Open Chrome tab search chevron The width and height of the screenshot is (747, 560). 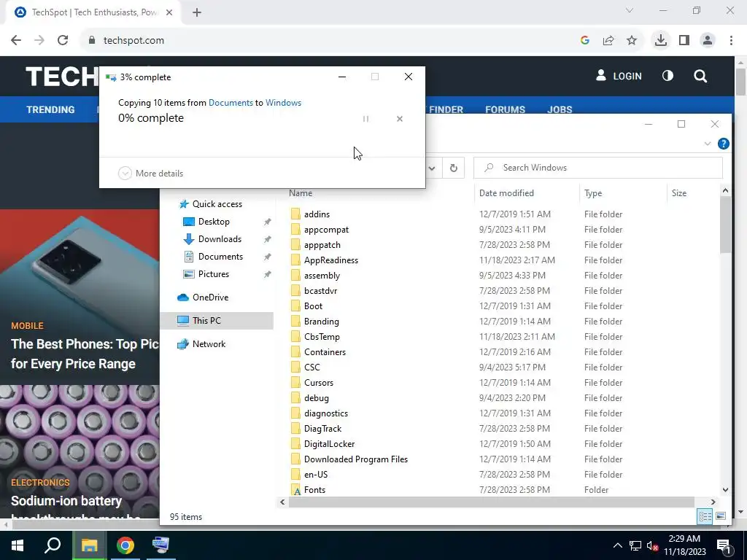(630, 10)
